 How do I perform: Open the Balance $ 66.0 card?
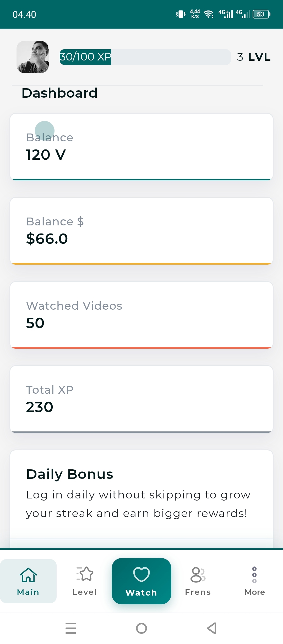click(141, 231)
